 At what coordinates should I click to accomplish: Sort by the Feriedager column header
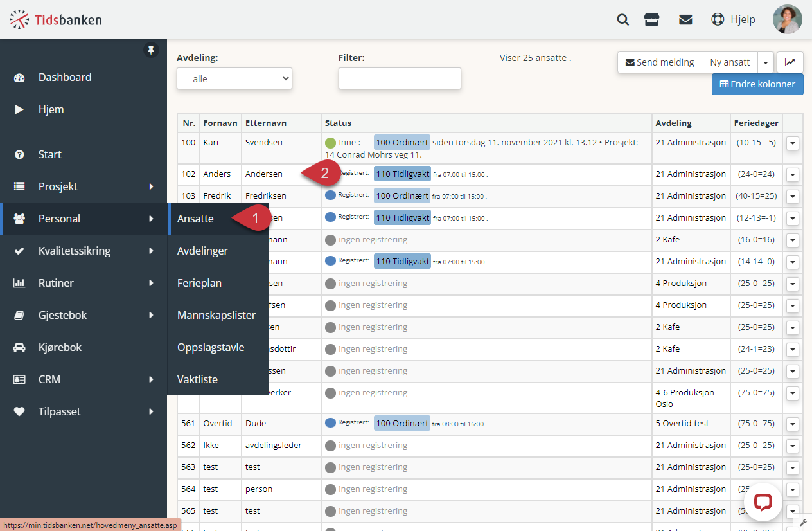[x=757, y=123]
